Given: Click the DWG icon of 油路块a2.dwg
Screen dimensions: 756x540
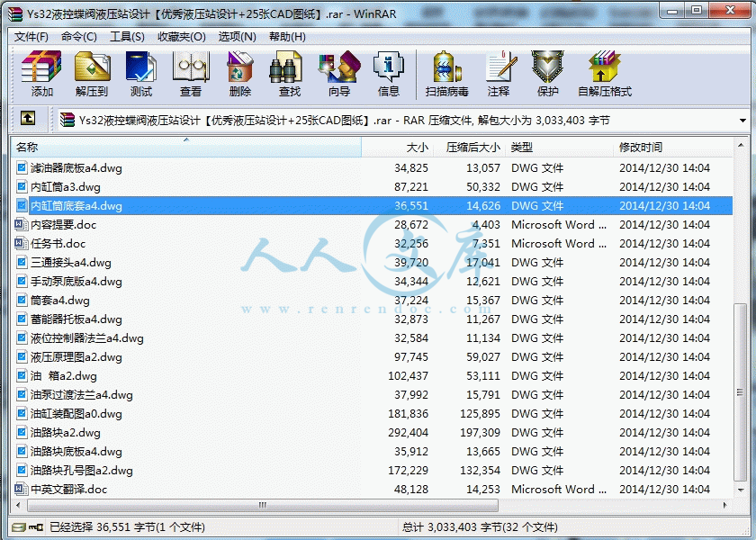Looking at the screenshot, I should [x=22, y=432].
